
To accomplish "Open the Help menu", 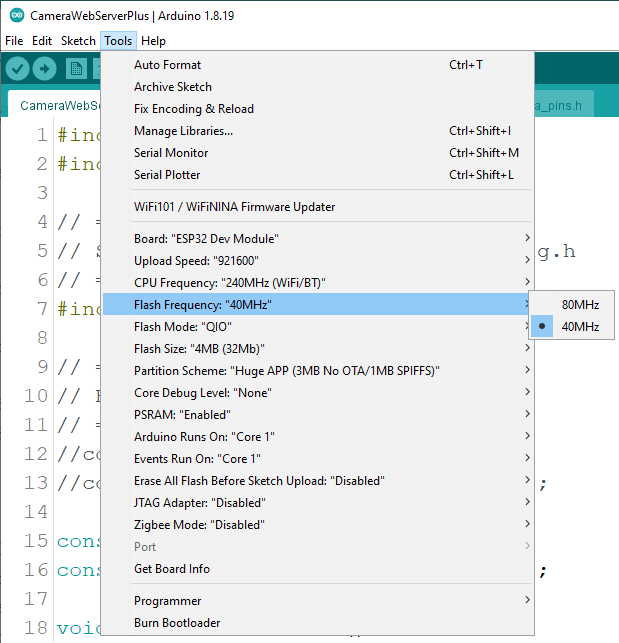I will 153,41.
